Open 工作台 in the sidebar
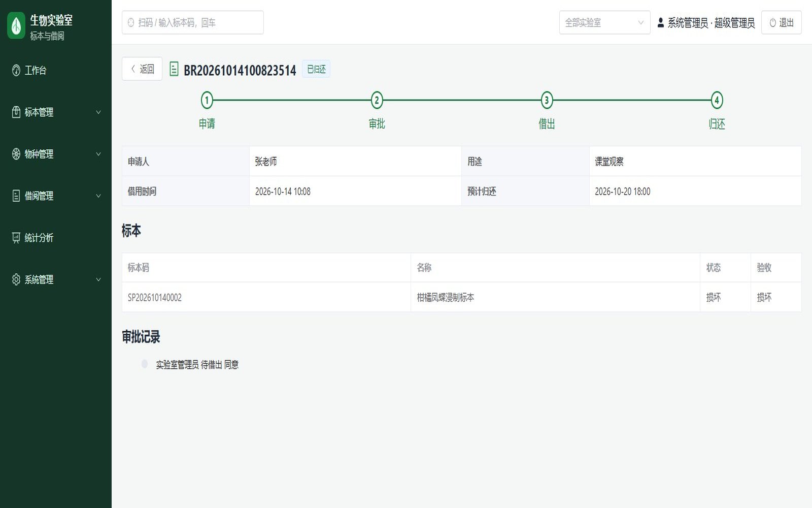Screen dimensions: 812x508 (56, 70)
